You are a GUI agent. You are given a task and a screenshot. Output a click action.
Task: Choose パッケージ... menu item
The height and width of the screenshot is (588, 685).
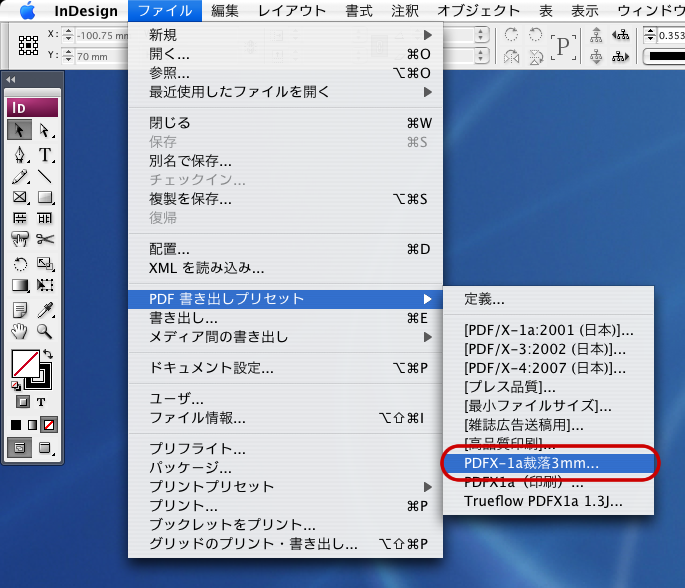(285, 467)
